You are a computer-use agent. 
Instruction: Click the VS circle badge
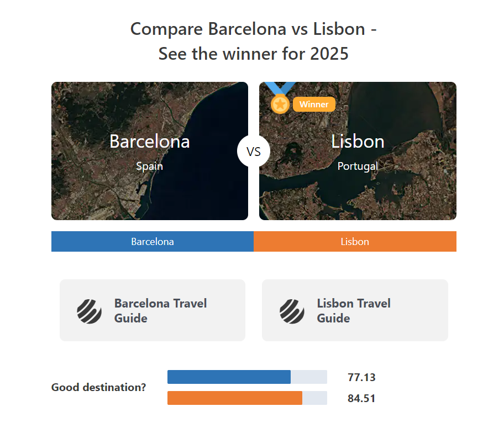point(254,151)
